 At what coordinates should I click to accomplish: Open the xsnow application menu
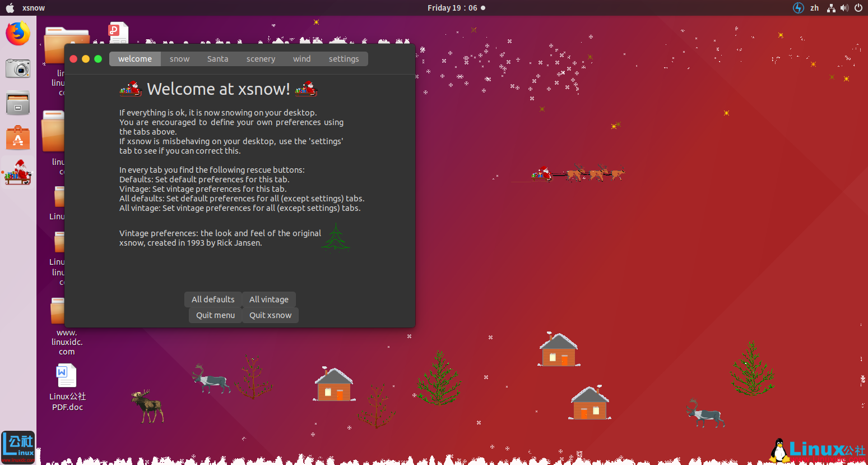click(x=34, y=8)
